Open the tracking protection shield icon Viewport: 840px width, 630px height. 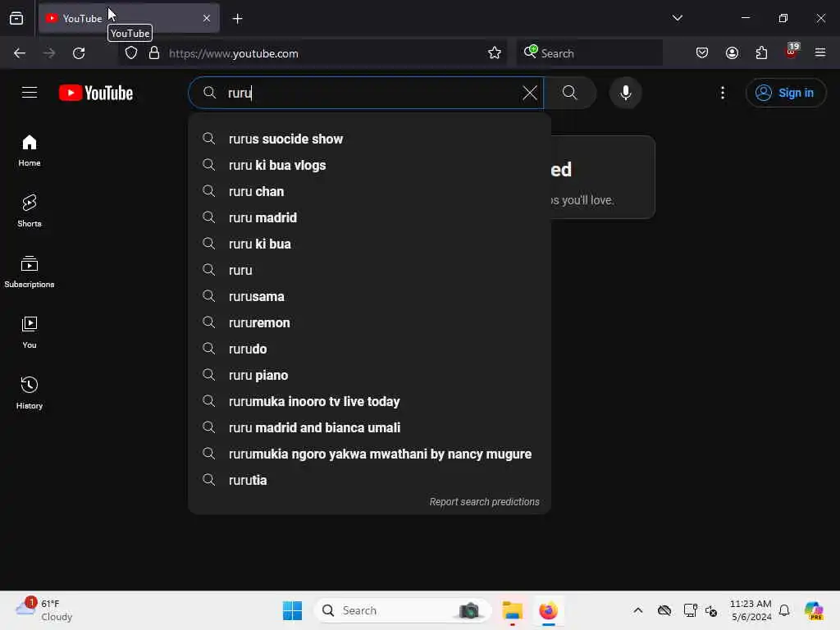(x=131, y=53)
